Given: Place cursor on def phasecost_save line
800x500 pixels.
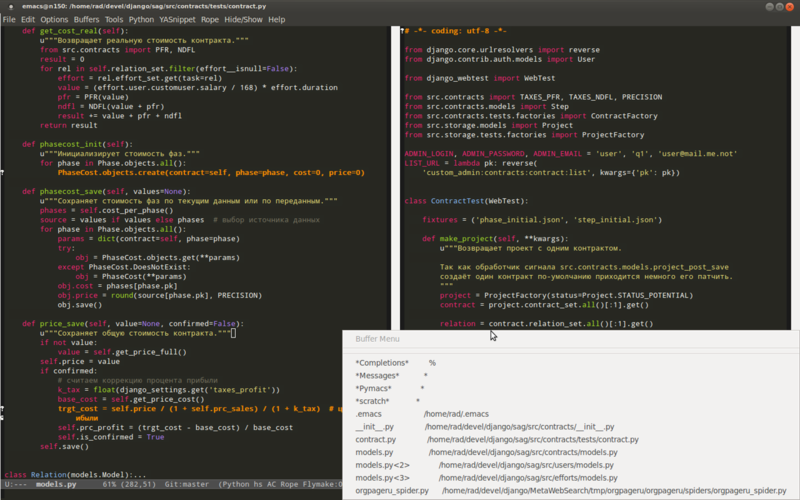Looking at the screenshot, I should coord(106,191).
